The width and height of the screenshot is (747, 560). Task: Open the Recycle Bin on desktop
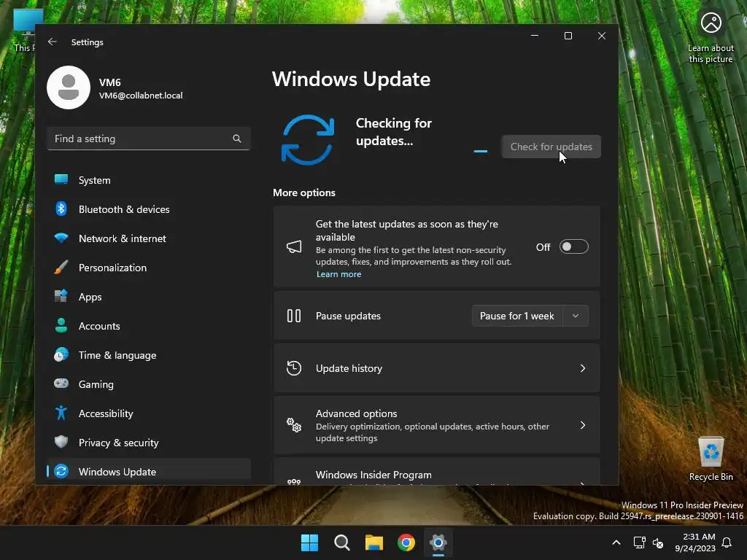point(711,459)
